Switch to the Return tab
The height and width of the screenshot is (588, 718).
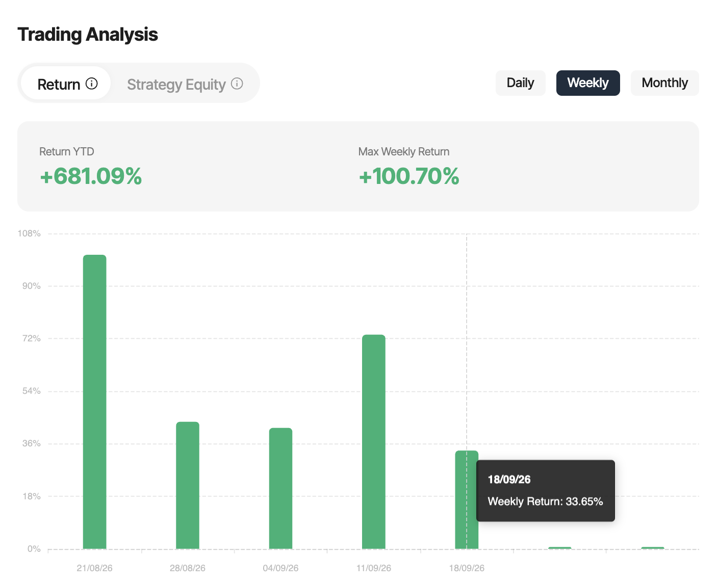66,83
